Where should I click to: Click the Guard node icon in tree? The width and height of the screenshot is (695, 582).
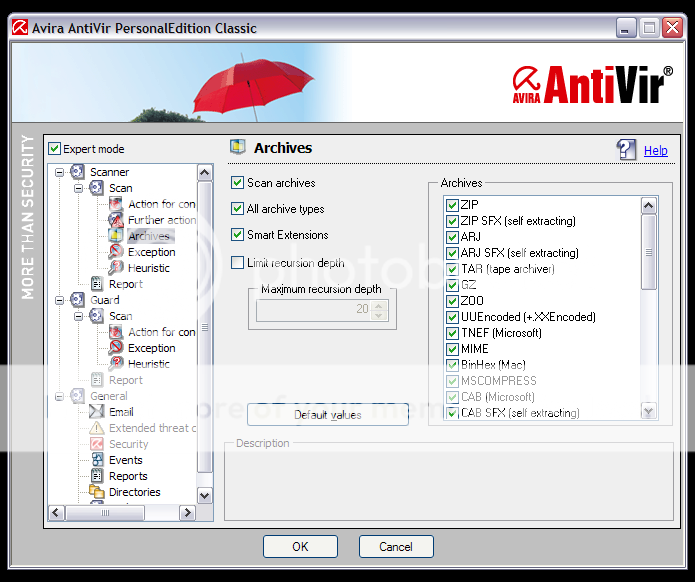(x=78, y=300)
